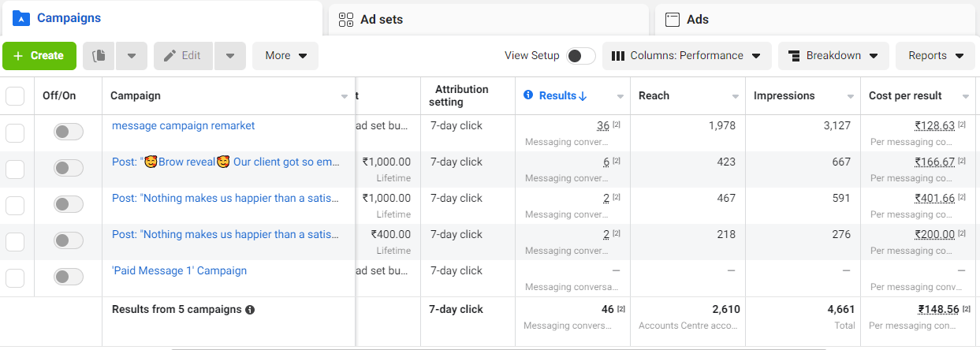Open the 'Nothing makes us happier' campaign with ₹400.00 budget
This screenshot has width=980, height=350.
point(226,234)
